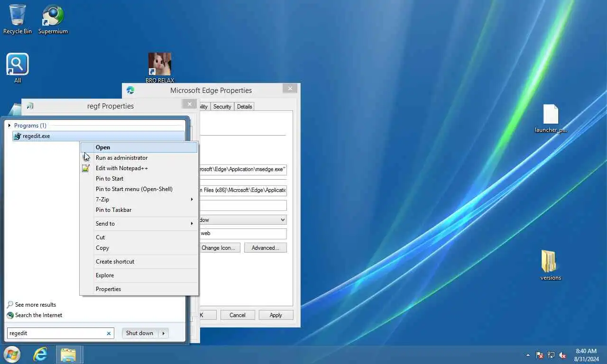Expand the 7-Zip submenu

[192, 200]
